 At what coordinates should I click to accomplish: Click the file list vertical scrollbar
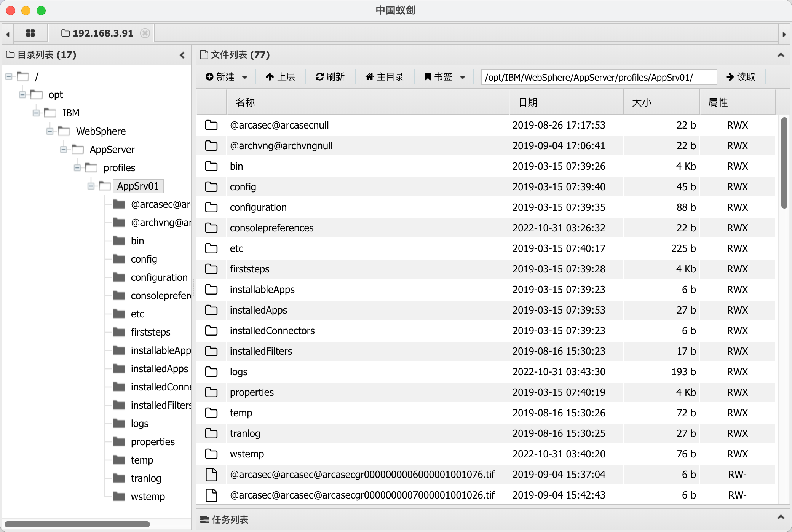784,164
